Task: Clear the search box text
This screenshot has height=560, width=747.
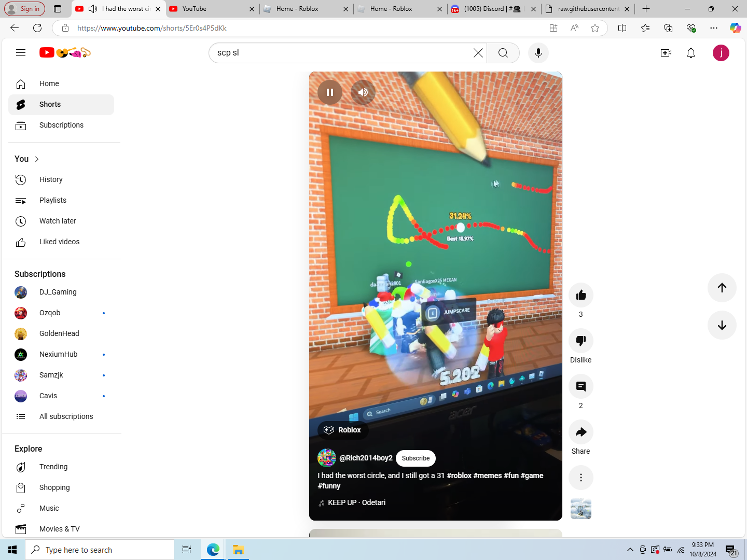Action: point(478,53)
